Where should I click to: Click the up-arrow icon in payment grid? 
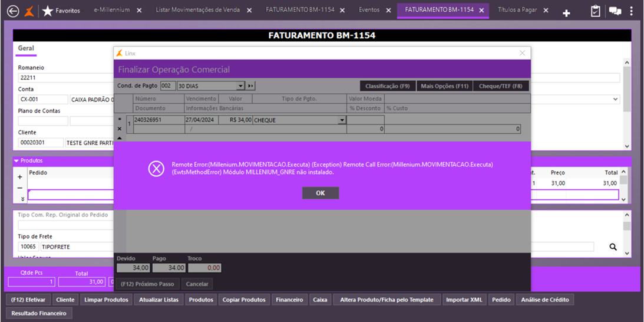point(120,138)
